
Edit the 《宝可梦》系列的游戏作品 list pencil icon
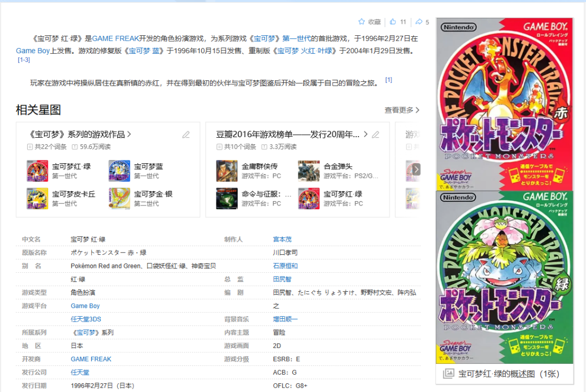click(x=186, y=135)
